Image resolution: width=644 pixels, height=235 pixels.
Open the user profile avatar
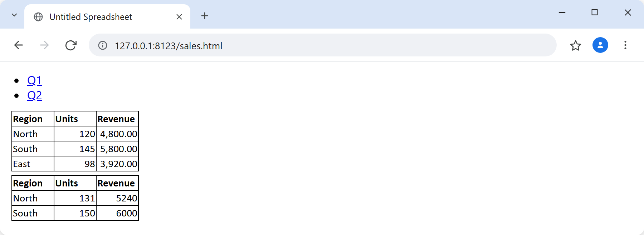(600, 45)
